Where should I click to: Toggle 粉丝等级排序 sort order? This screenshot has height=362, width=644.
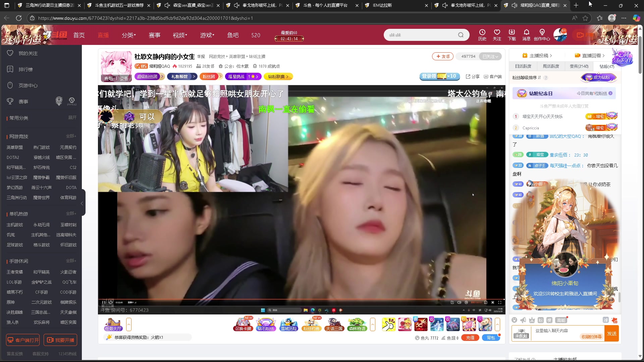click(527, 77)
